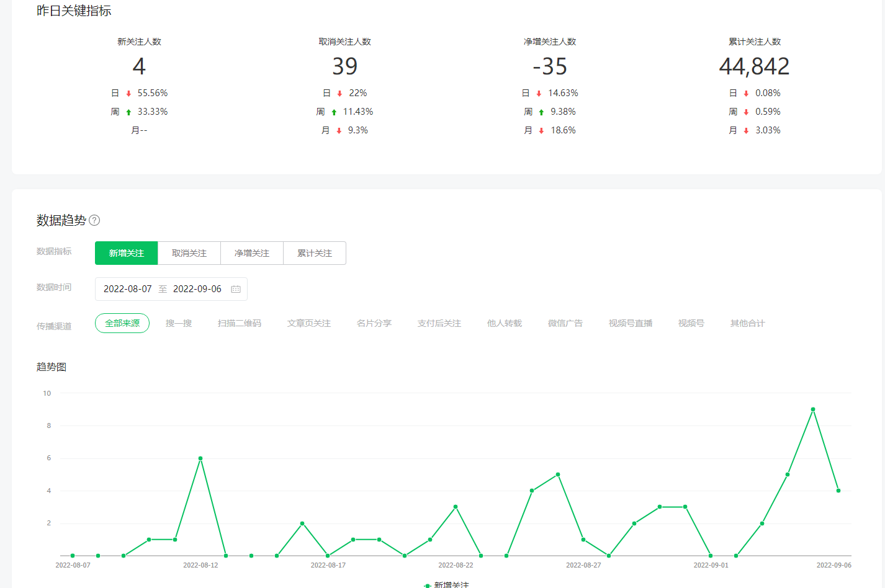Toggle the 新增关注 chart legend

[446, 585]
